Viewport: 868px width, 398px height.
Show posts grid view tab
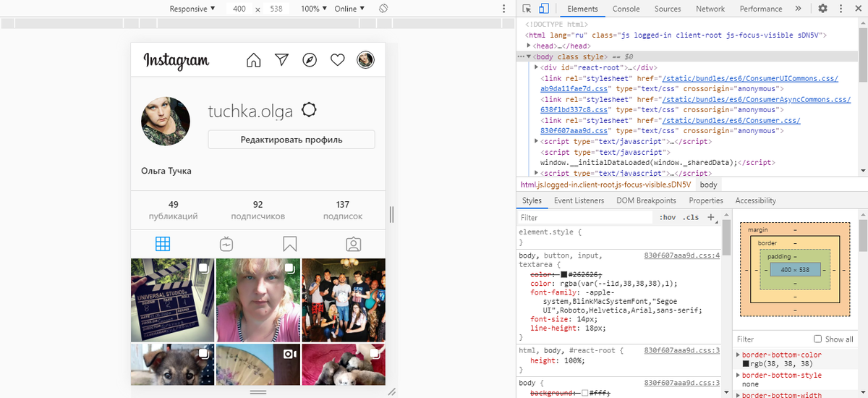coord(163,244)
